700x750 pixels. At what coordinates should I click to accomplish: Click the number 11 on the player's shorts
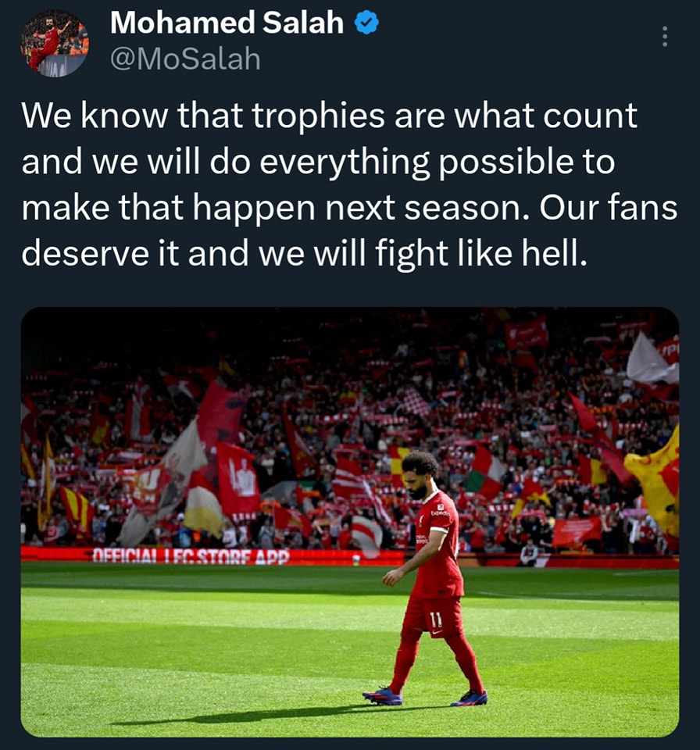[435, 620]
